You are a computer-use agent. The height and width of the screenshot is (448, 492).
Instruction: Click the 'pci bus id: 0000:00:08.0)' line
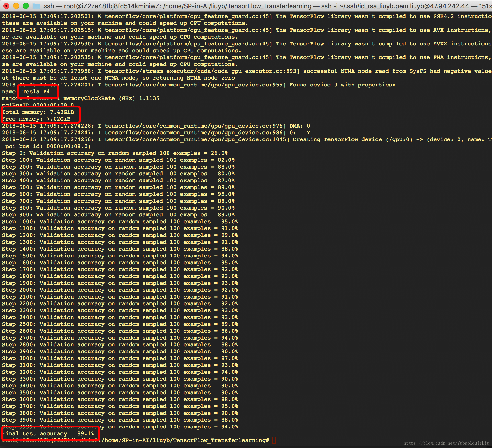[48, 146]
